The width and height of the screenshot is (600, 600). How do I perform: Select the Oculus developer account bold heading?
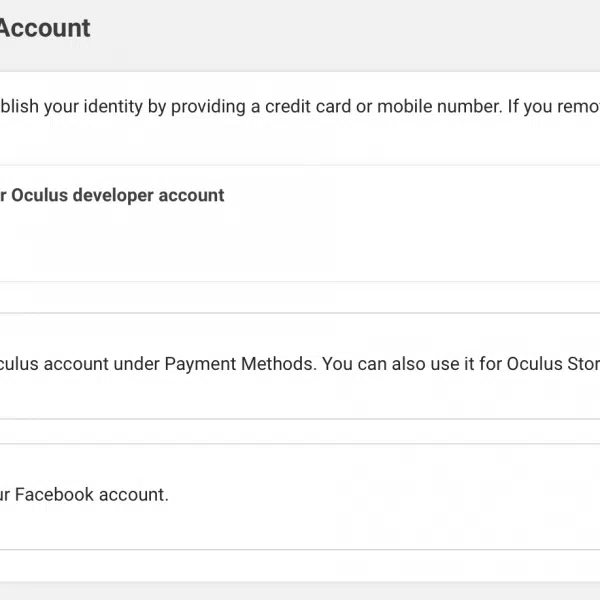pos(112,195)
